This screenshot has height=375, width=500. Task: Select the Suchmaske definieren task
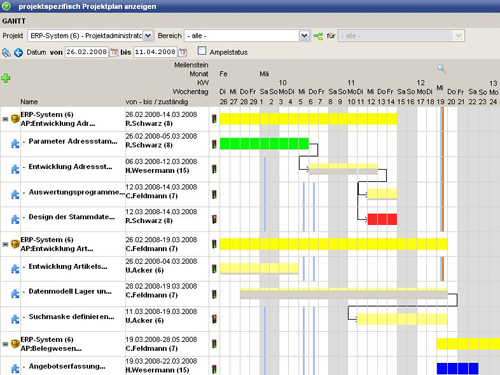(71, 317)
